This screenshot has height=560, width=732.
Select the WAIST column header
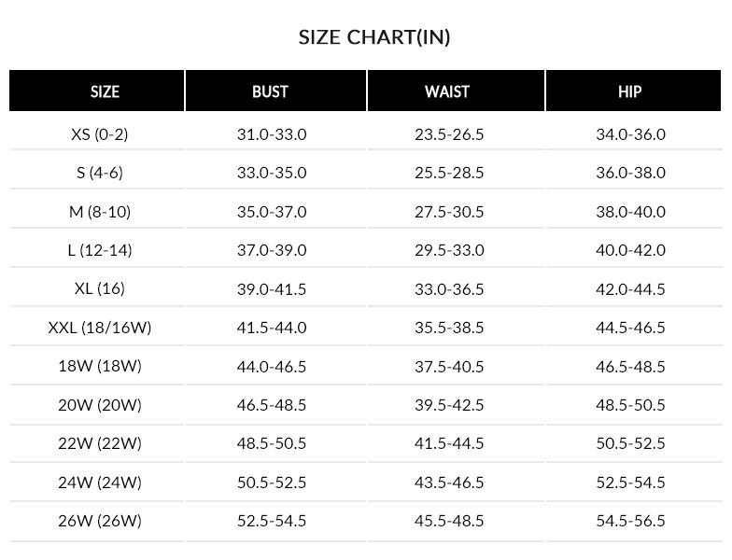click(447, 91)
